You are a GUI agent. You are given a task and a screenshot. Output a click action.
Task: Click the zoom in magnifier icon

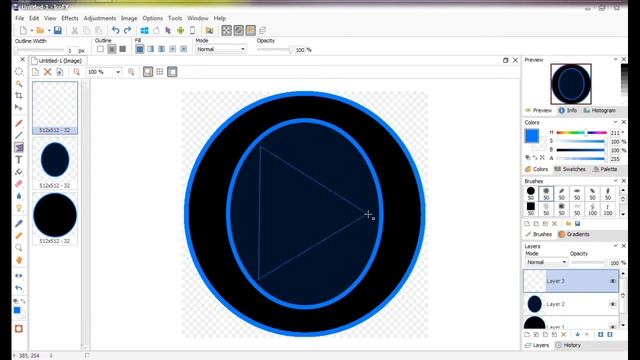(131, 72)
